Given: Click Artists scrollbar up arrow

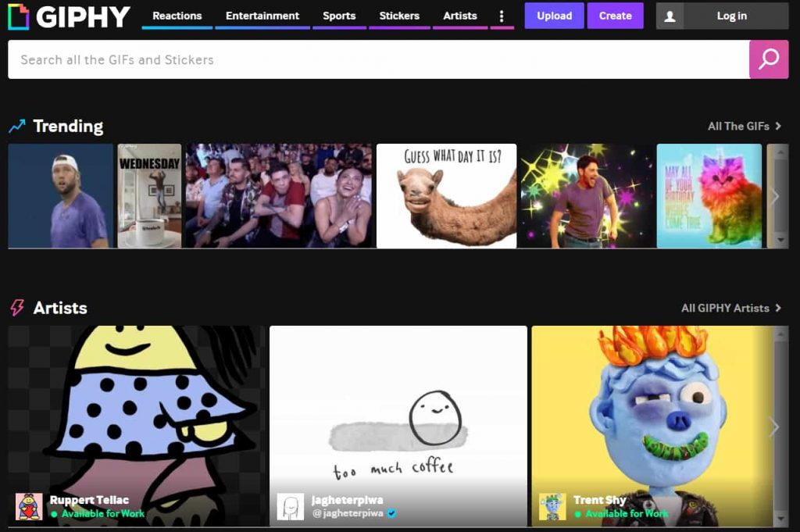Looking at the screenshot, I should pyautogui.click(x=780, y=334).
